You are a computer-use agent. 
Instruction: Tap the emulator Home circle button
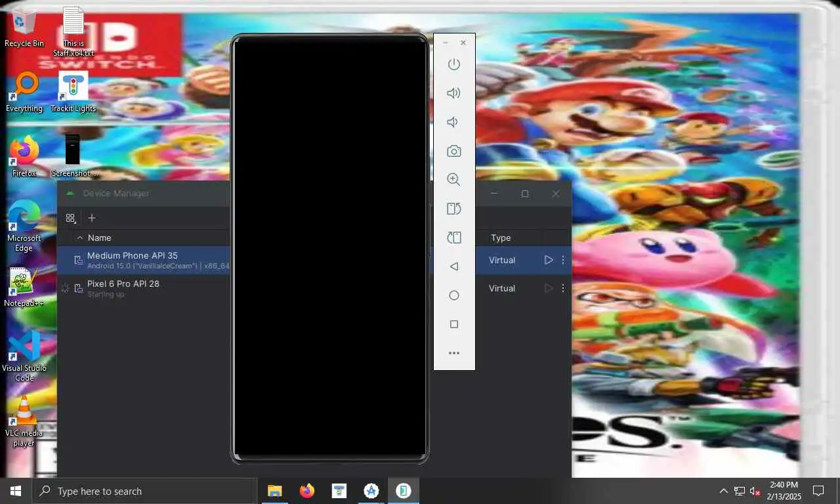[x=453, y=295]
